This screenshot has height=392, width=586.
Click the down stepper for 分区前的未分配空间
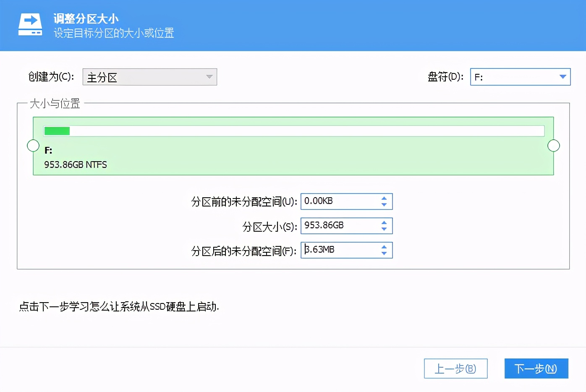pos(384,205)
